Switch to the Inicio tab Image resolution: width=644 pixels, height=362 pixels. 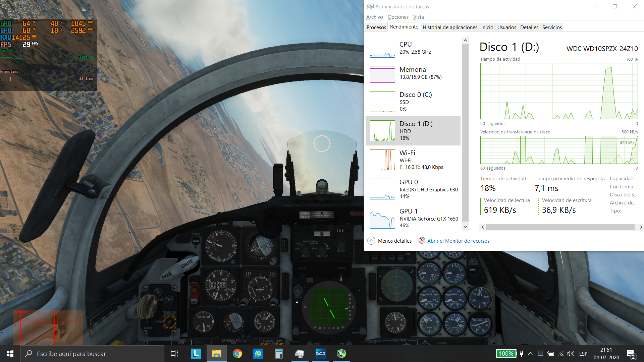pos(487,27)
